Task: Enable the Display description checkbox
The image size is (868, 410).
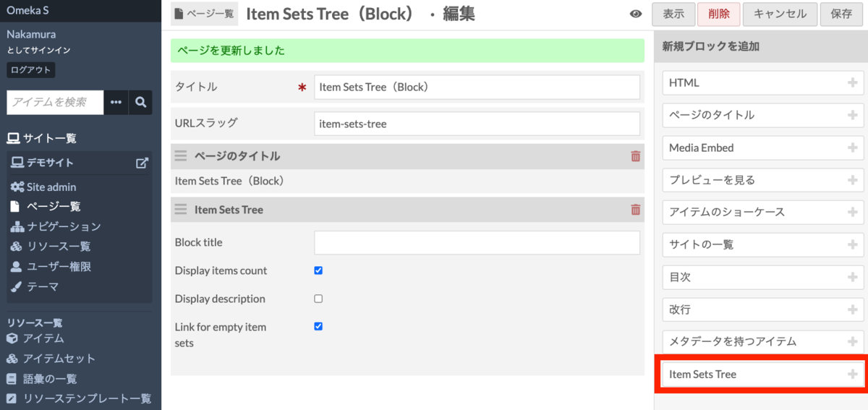Action: point(318,299)
